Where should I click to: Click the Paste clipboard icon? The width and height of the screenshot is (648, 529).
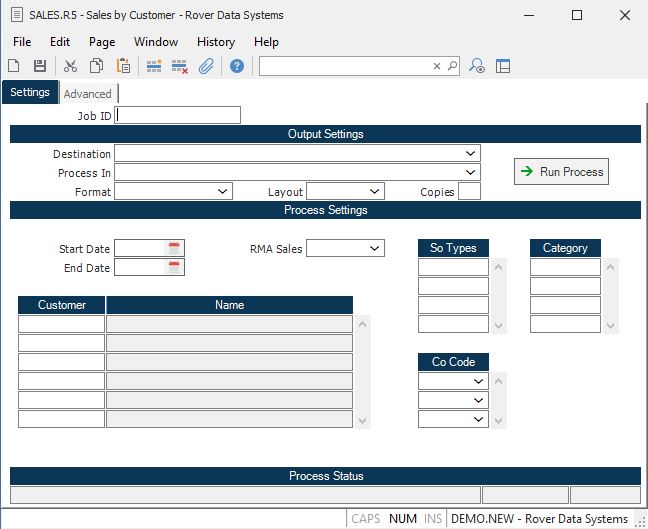[123, 66]
